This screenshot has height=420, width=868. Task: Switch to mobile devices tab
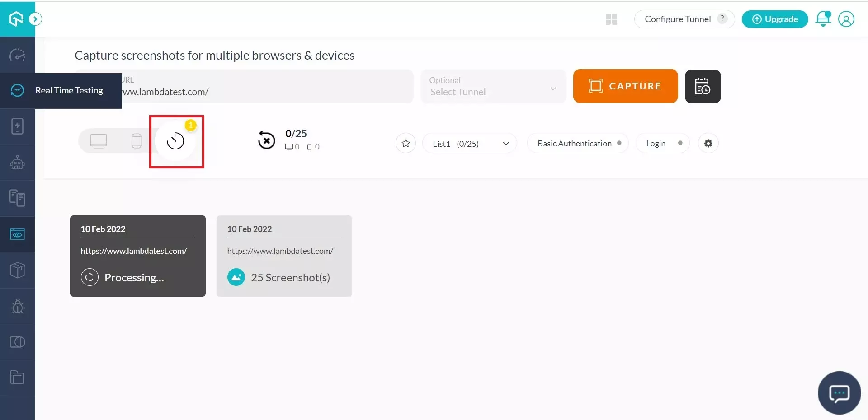[x=136, y=141]
